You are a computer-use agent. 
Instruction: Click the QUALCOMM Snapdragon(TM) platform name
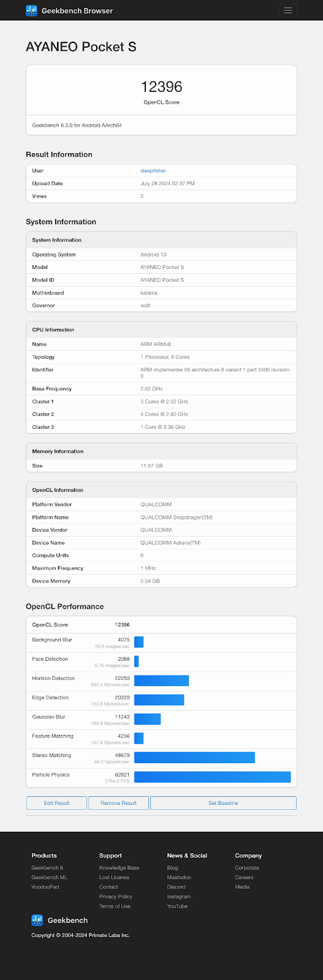point(177,518)
